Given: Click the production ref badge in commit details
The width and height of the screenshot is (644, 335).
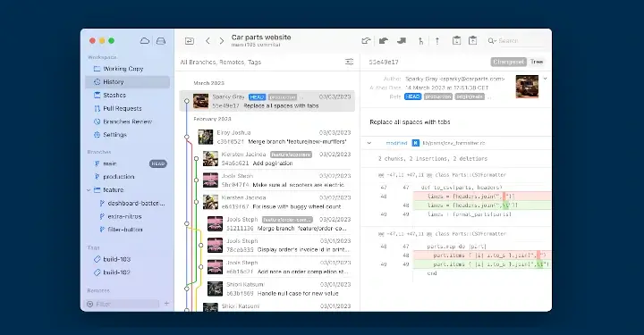Looking at the screenshot, I should coord(437,96).
